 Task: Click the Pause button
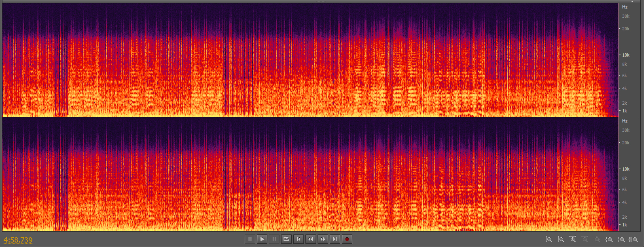[274, 239]
